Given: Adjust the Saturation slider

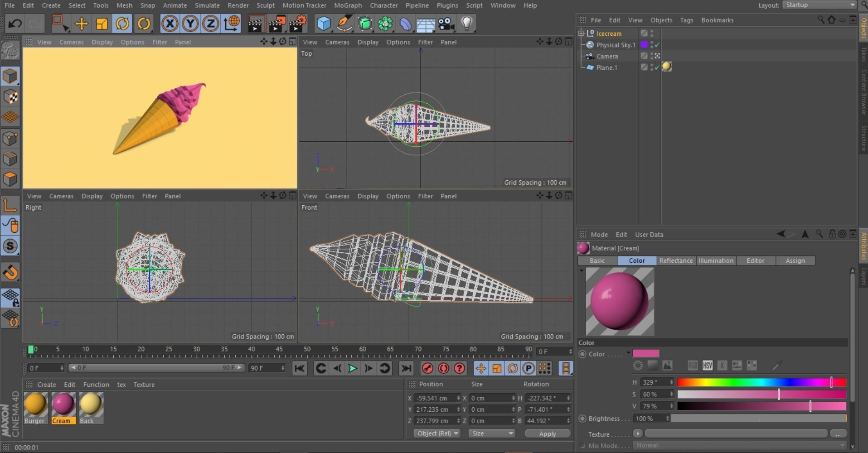Looking at the screenshot, I should coord(761,394).
